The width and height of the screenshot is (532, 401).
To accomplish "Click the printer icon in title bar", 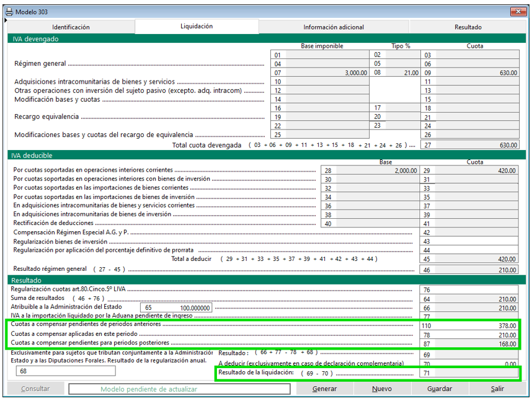I will pos(9,12).
